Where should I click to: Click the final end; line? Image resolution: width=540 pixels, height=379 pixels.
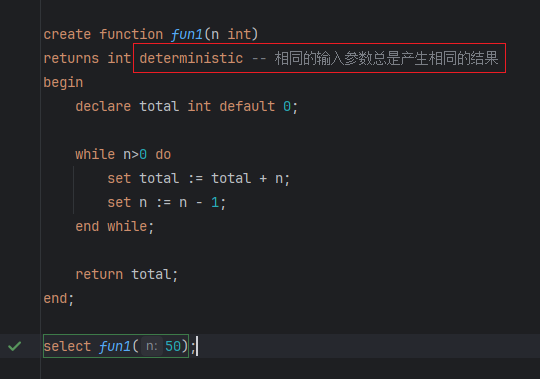(59, 298)
